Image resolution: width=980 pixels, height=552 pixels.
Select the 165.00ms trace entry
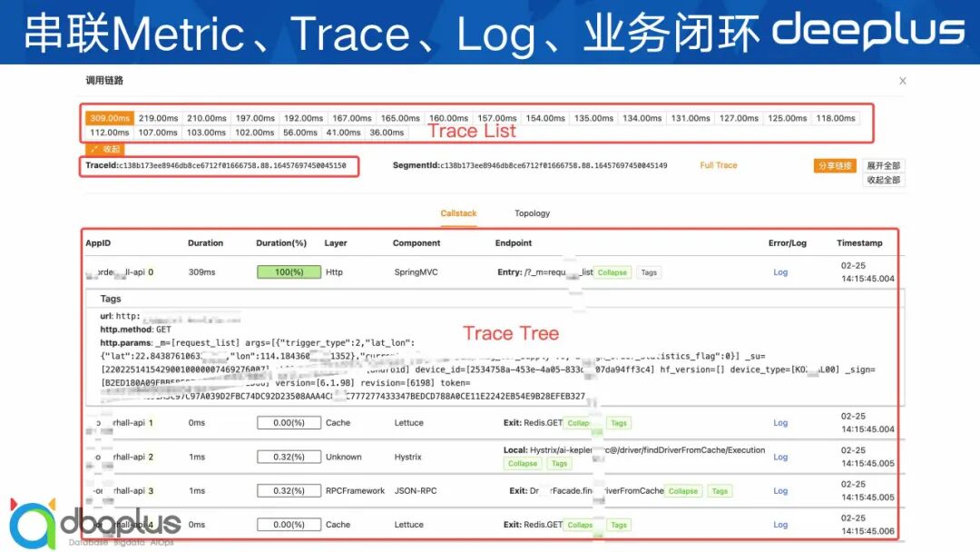(x=400, y=117)
